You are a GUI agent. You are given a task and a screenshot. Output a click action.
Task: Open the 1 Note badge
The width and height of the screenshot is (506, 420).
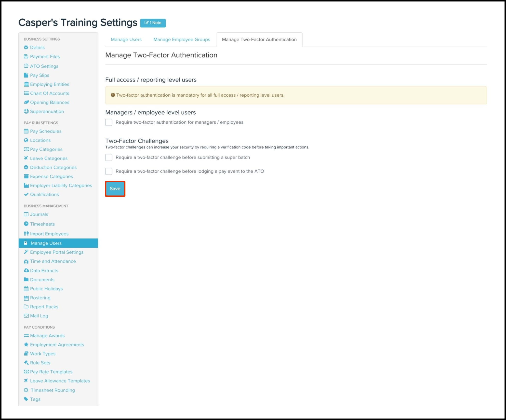(153, 23)
